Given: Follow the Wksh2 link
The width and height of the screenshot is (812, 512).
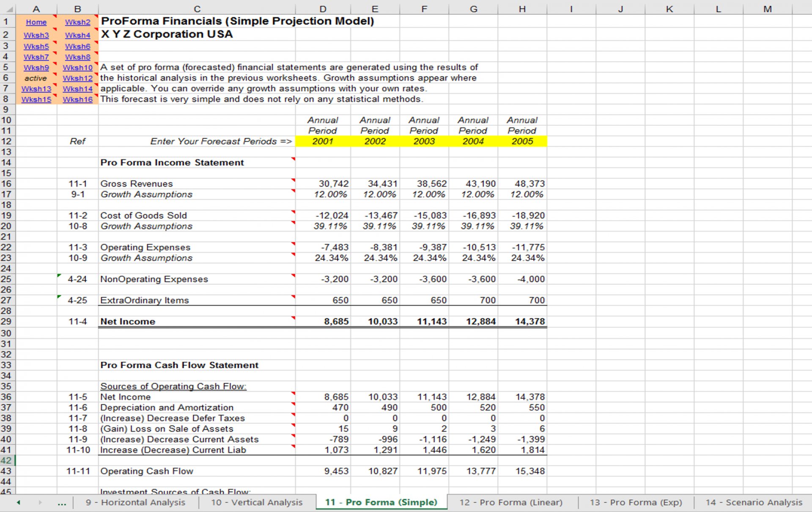Looking at the screenshot, I should 77,22.
